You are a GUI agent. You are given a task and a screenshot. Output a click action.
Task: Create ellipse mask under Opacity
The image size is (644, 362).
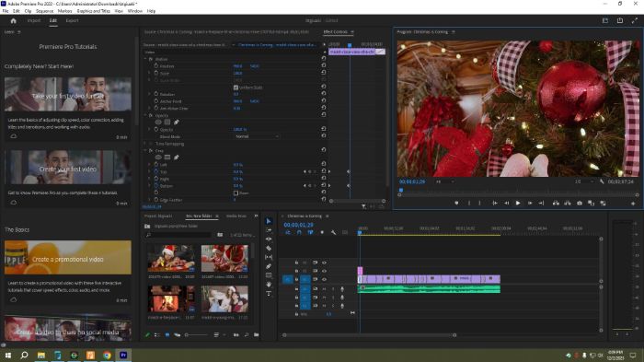pos(158,123)
